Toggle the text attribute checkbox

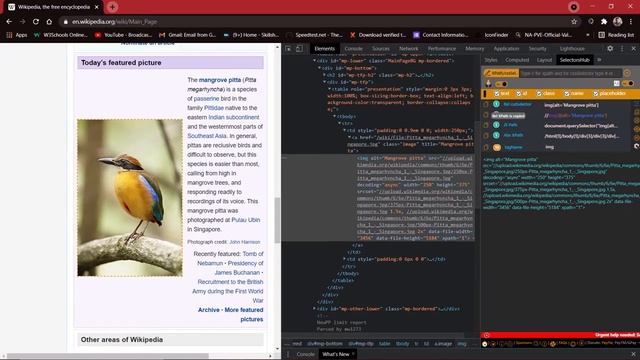point(497,93)
